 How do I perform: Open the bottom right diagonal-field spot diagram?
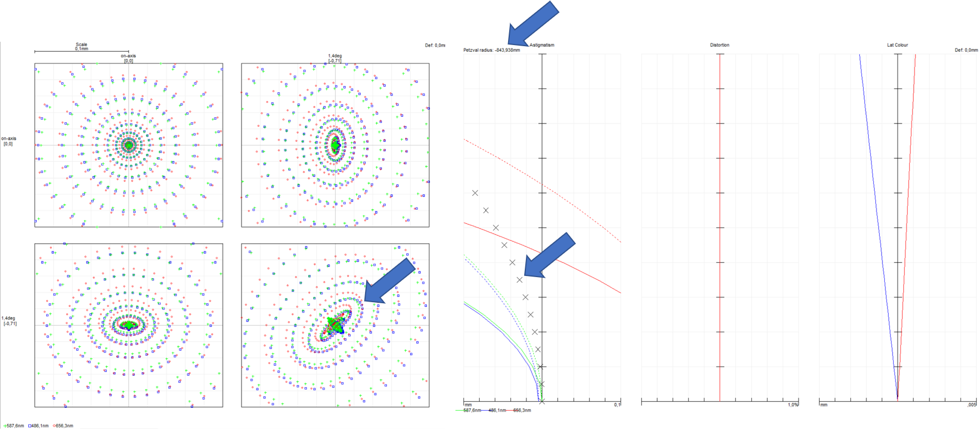(x=335, y=325)
